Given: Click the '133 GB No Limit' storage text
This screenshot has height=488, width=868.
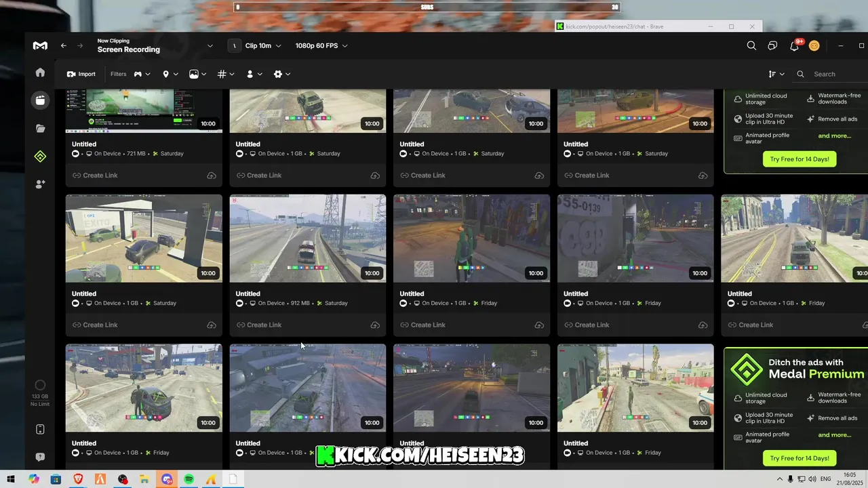Looking at the screenshot, I should coord(40,400).
